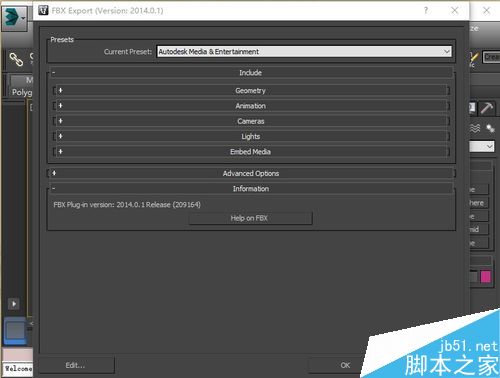
Task: Click the blue viewport layout thumbnail
Action: pyautogui.click(x=15, y=331)
